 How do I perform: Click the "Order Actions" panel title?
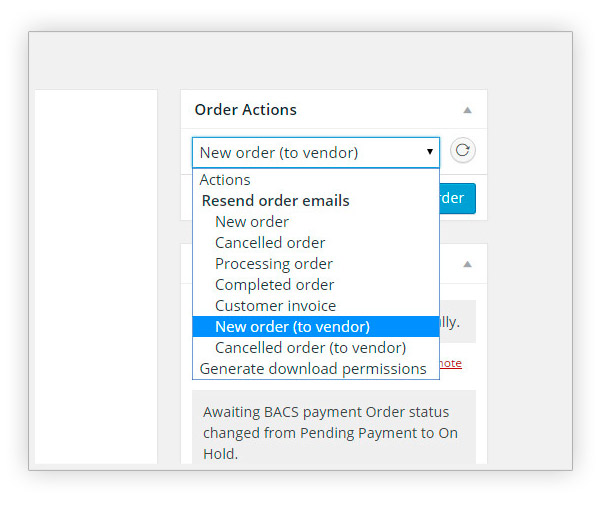[x=246, y=110]
